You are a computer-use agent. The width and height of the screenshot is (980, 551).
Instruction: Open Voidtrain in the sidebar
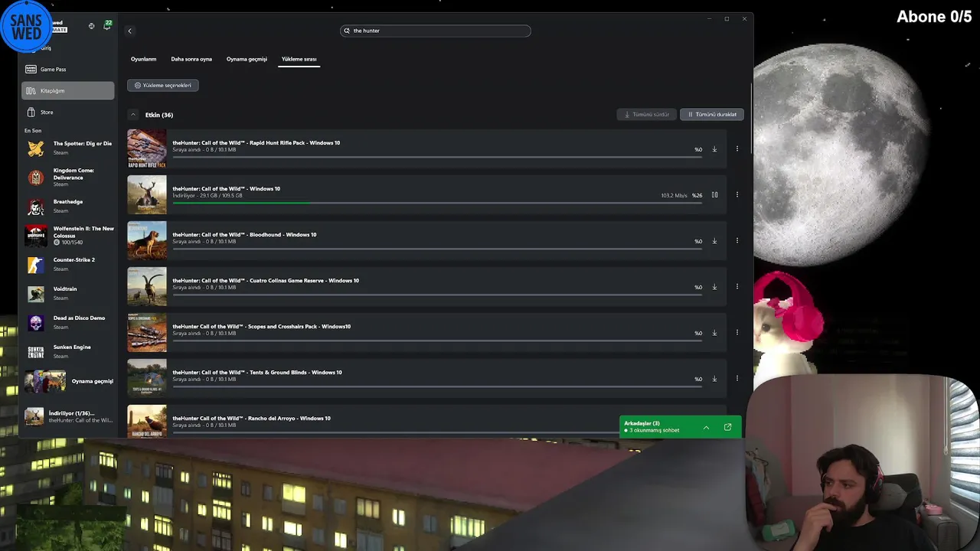pos(69,294)
